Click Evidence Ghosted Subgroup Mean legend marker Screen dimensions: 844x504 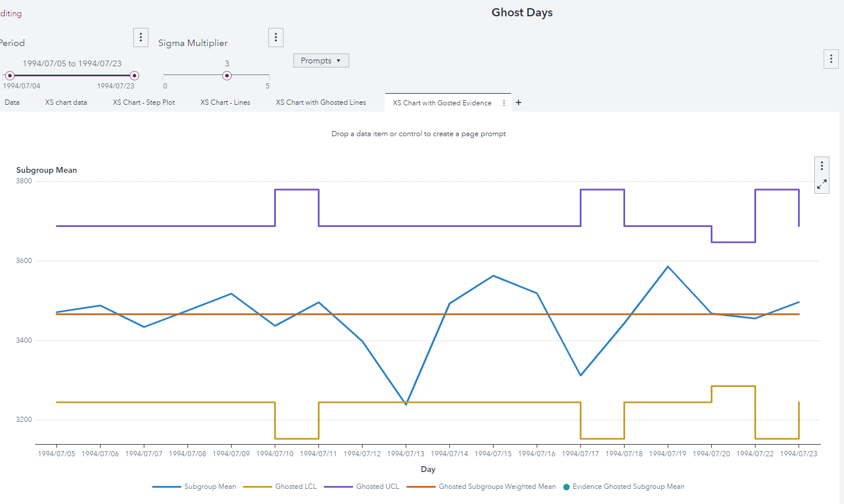point(566,487)
